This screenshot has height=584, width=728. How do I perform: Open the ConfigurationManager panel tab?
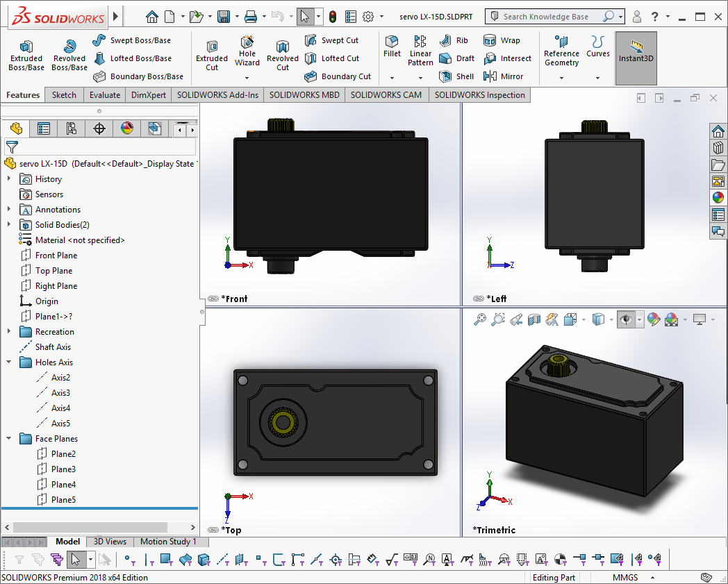[x=71, y=128]
